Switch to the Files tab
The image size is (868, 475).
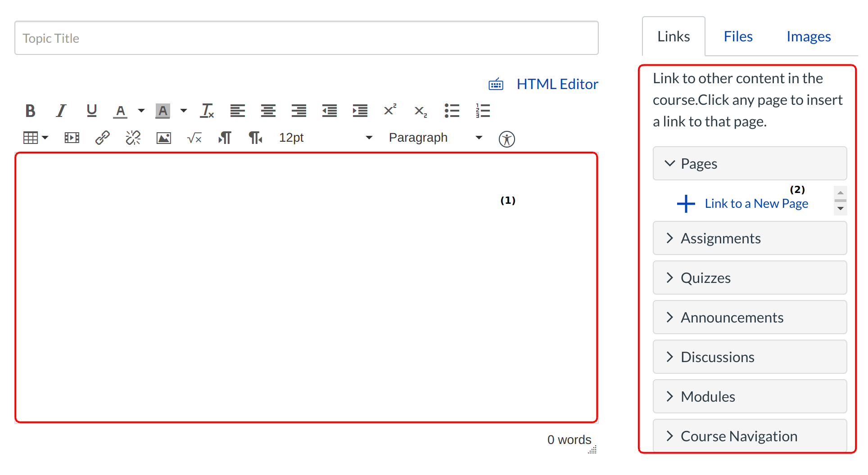pyautogui.click(x=738, y=36)
